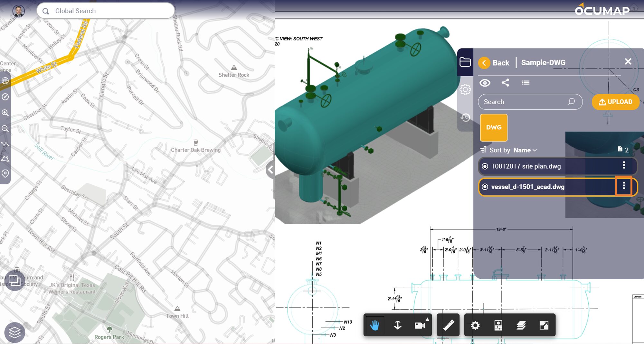
Task: Click the Shelter Rock map marker
Action: coord(234,68)
